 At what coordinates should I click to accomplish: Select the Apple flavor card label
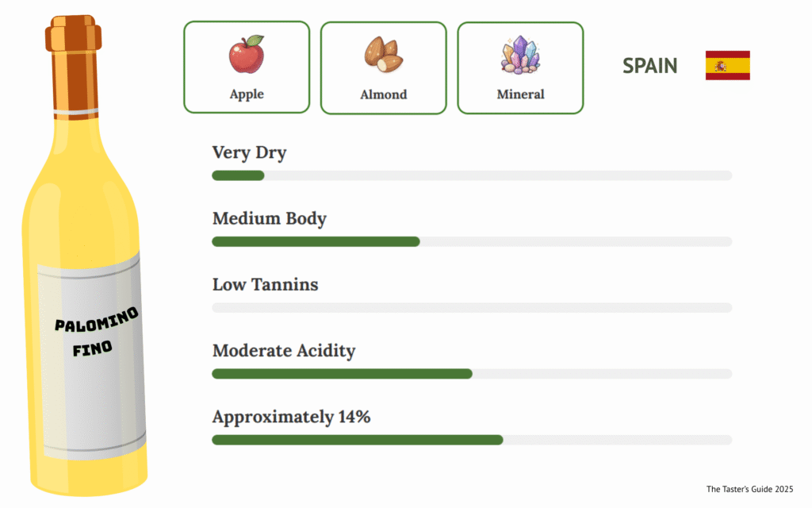pos(247,94)
